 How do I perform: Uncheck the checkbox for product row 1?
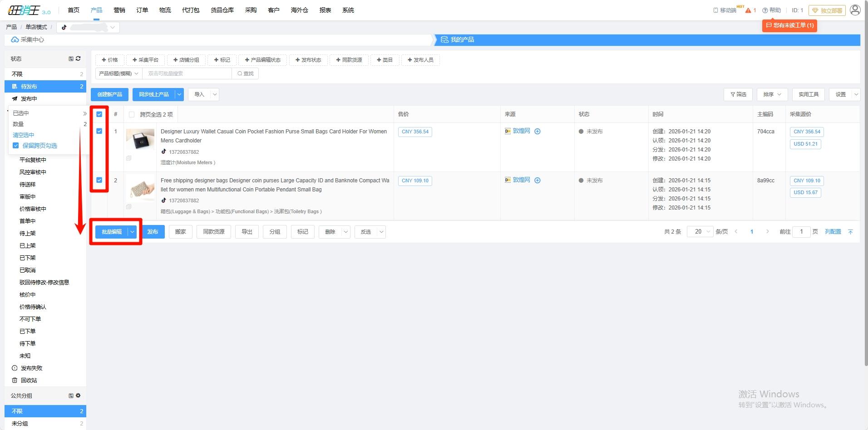click(x=99, y=131)
